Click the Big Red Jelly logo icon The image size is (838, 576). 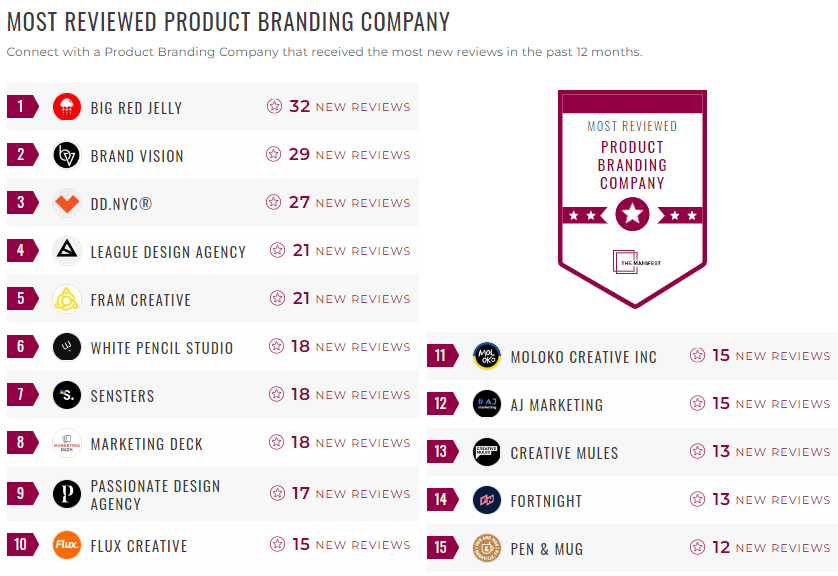pos(64,107)
